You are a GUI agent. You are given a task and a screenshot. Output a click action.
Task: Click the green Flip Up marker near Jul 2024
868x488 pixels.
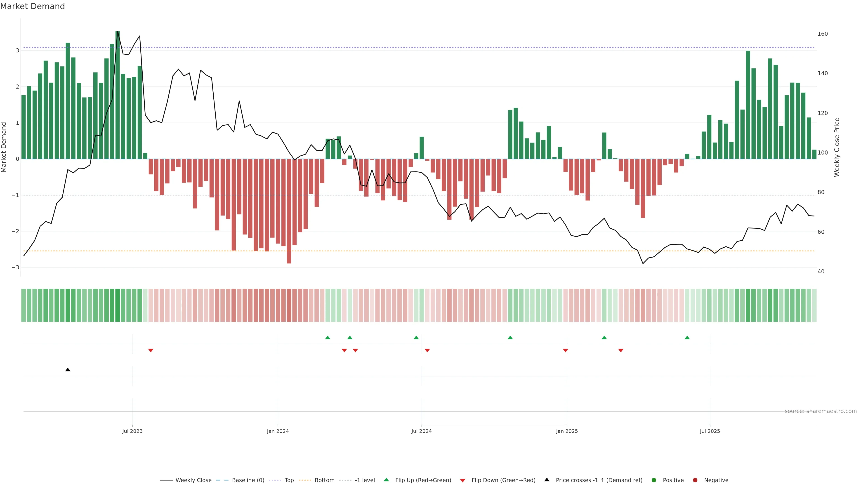tap(416, 338)
